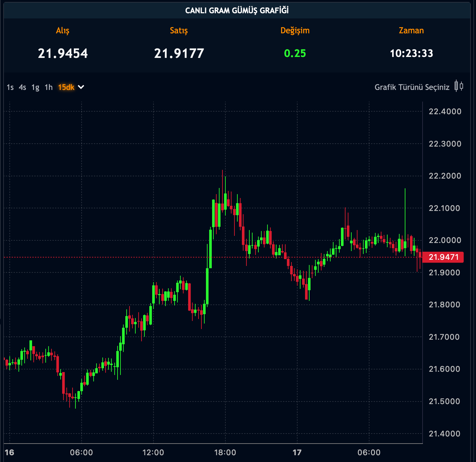Click the 18:00 time axis label

tap(225, 453)
